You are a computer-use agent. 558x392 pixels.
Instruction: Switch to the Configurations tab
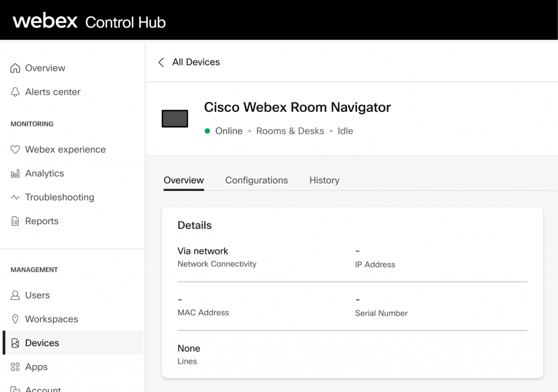point(256,180)
